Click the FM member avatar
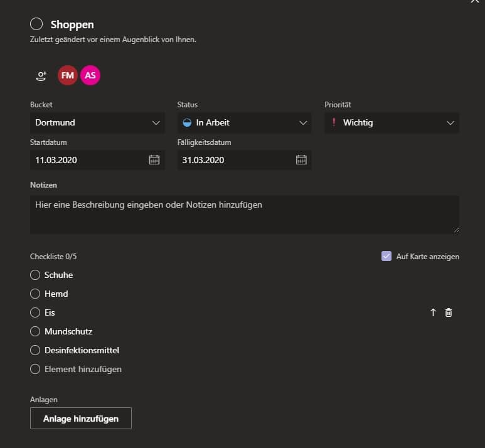Screen dimensions: 485x448 click(x=68, y=75)
